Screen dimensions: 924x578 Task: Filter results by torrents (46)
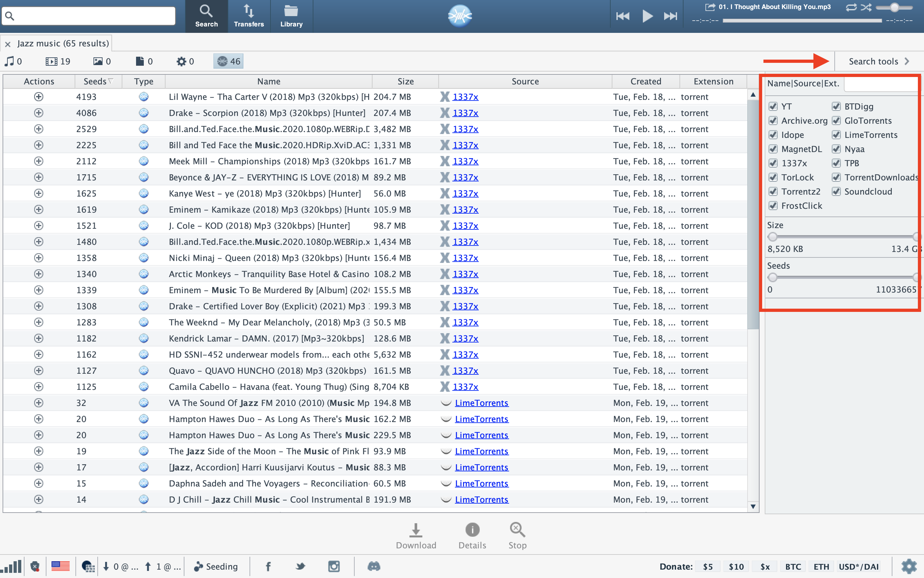[228, 61]
